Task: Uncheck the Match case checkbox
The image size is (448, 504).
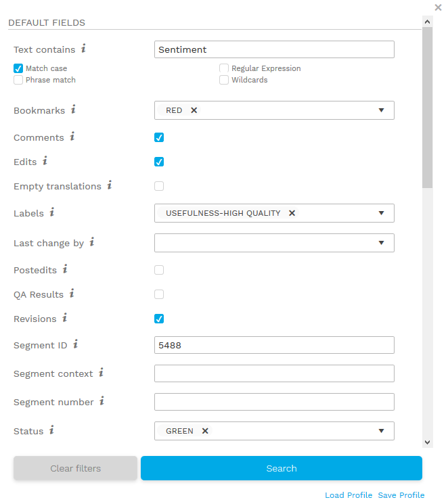Action: (18, 68)
